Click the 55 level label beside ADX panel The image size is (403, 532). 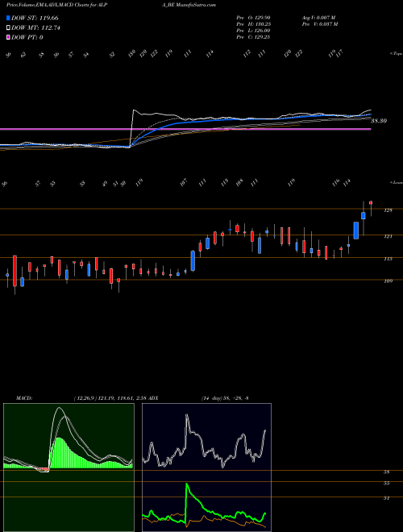(386, 484)
